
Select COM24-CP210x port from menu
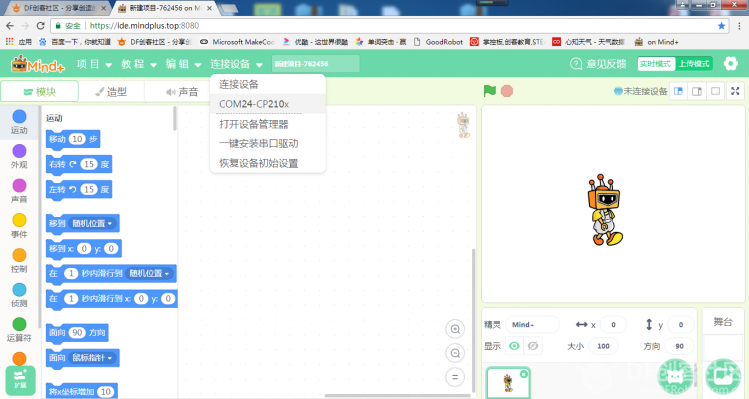click(268, 104)
